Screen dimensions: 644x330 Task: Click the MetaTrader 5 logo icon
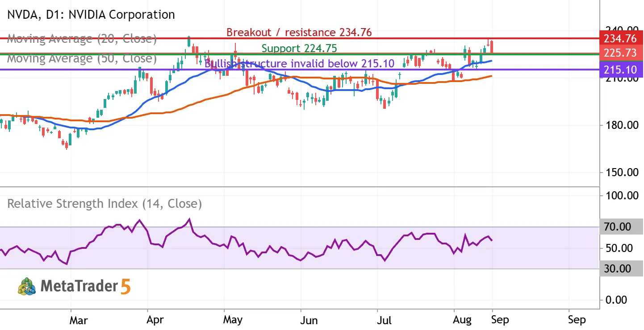pos(27,286)
